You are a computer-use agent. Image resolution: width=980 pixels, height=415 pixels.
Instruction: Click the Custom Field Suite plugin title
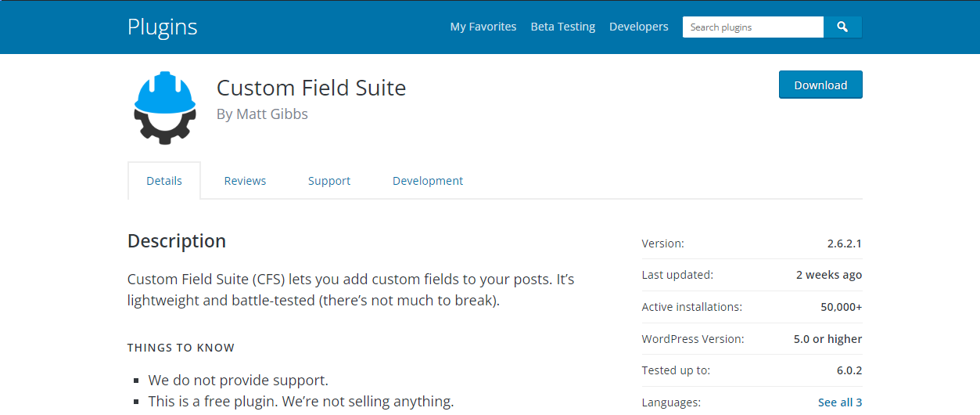coord(311,87)
